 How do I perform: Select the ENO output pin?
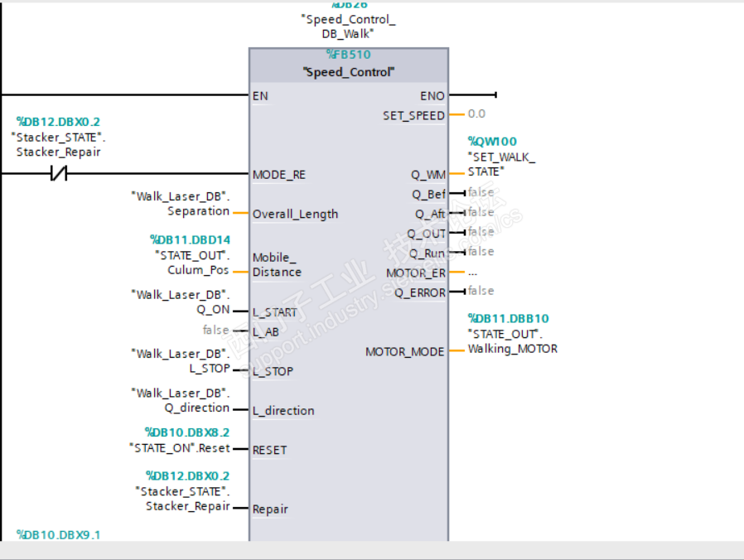pos(432,96)
